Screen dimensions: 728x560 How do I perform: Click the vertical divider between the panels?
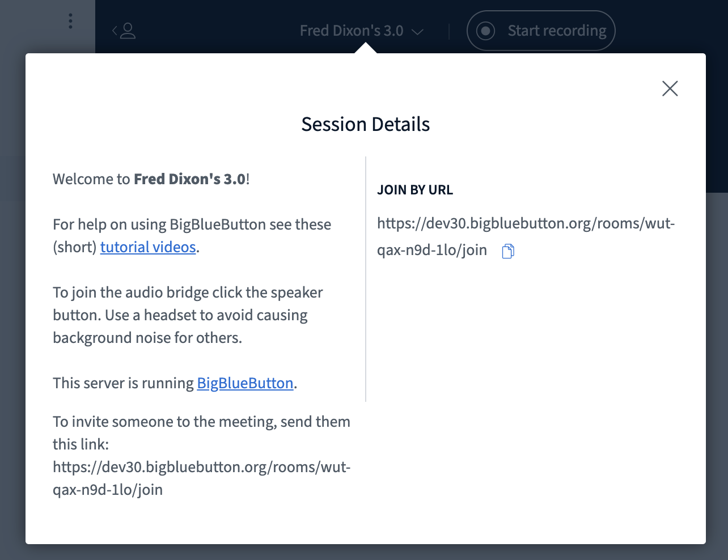coord(366,279)
